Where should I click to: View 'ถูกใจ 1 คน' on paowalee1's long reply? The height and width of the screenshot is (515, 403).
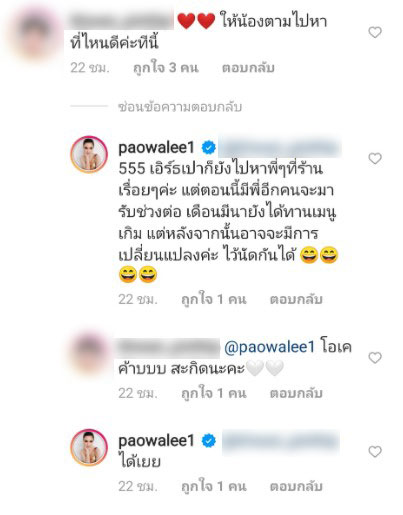[214, 299]
